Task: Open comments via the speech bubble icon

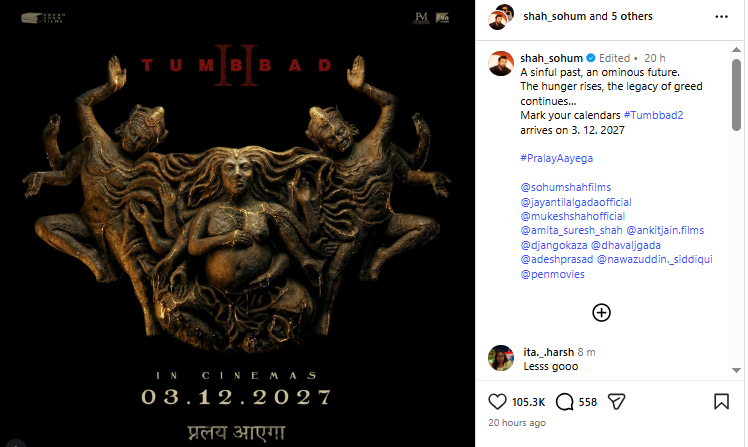Action: click(x=564, y=402)
